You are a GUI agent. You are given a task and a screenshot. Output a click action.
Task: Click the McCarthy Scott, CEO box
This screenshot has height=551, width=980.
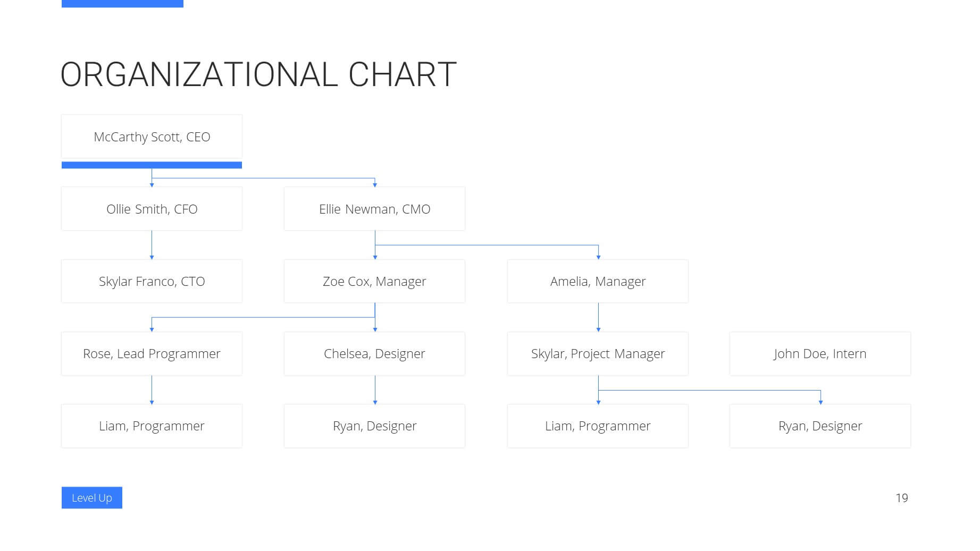coord(152,137)
